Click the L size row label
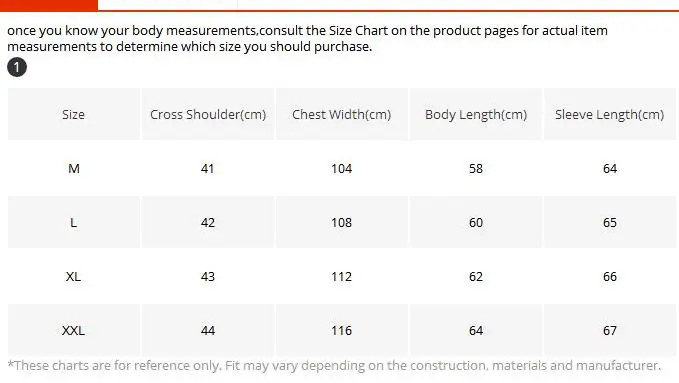The image size is (679, 383). point(74,223)
